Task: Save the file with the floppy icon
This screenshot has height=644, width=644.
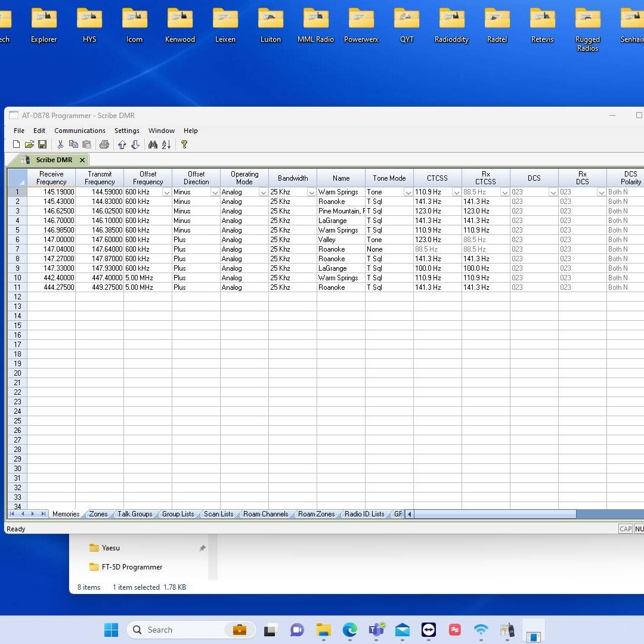Action: pos(42,144)
